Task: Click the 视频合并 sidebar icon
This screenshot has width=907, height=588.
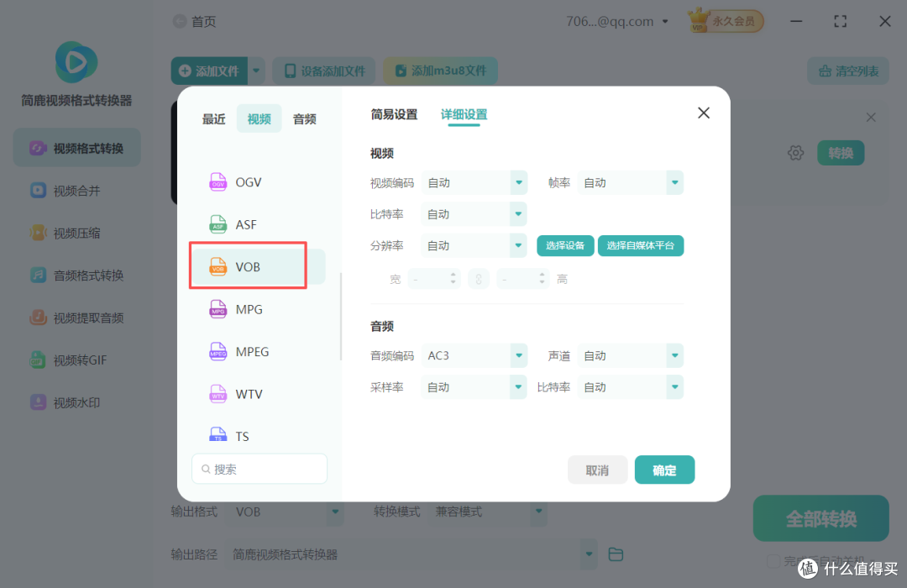Action: tap(38, 191)
